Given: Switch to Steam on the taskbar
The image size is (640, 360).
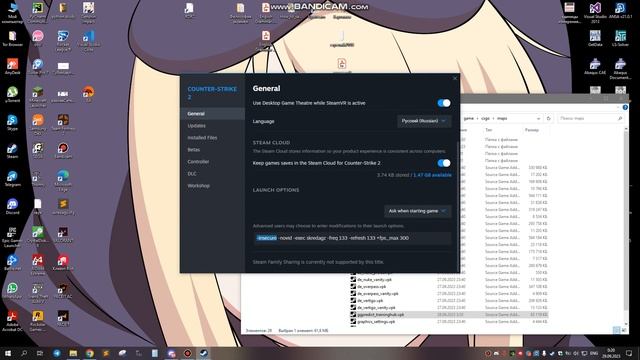Looking at the screenshot, I should 203,353.
